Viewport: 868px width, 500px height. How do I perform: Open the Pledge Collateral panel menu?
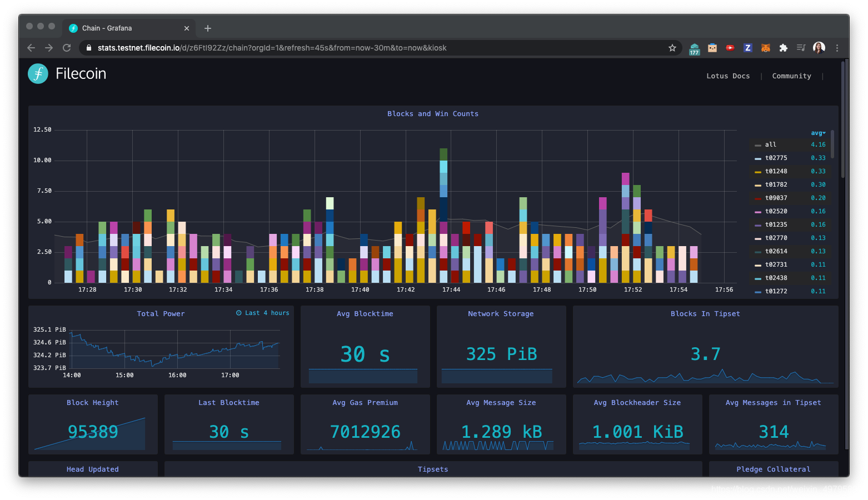[x=774, y=469]
